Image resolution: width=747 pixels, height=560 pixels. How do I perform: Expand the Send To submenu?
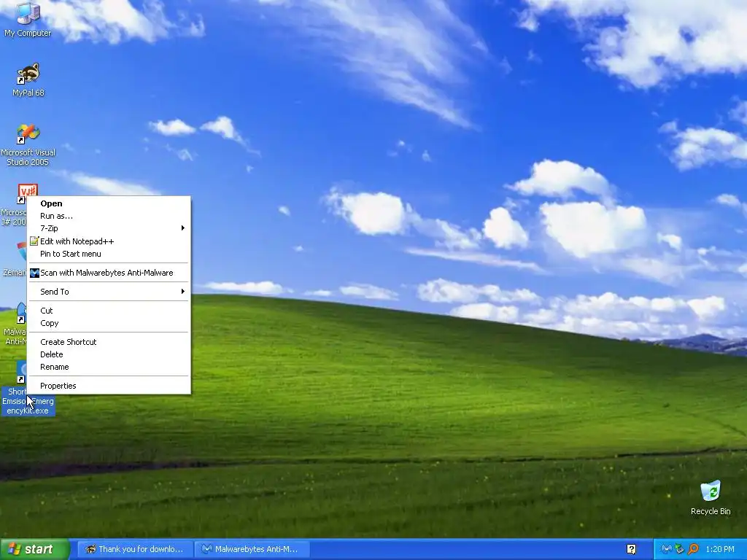click(109, 292)
